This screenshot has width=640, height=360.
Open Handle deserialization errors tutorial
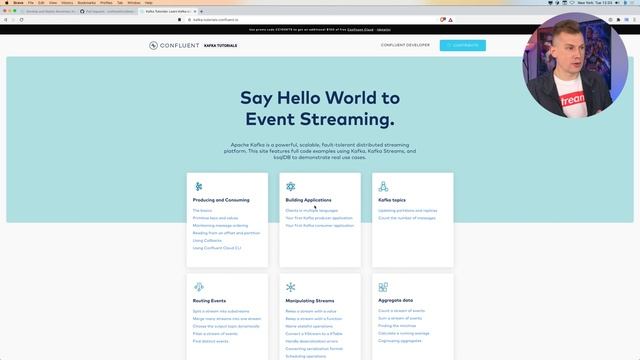click(x=311, y=341)
